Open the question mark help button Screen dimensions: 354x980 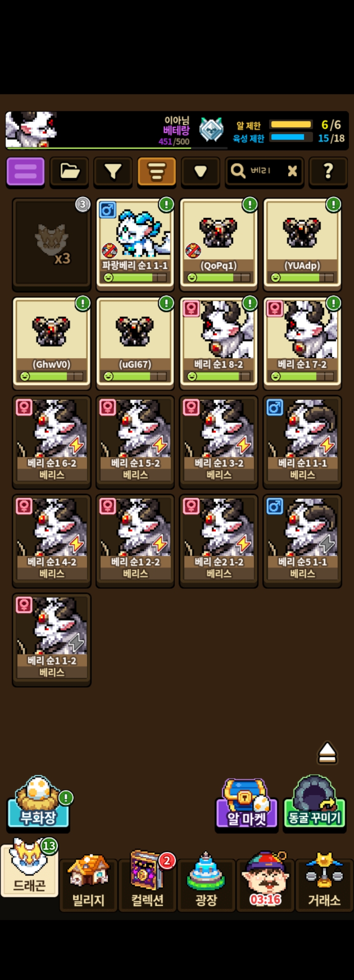coord(328,171)
